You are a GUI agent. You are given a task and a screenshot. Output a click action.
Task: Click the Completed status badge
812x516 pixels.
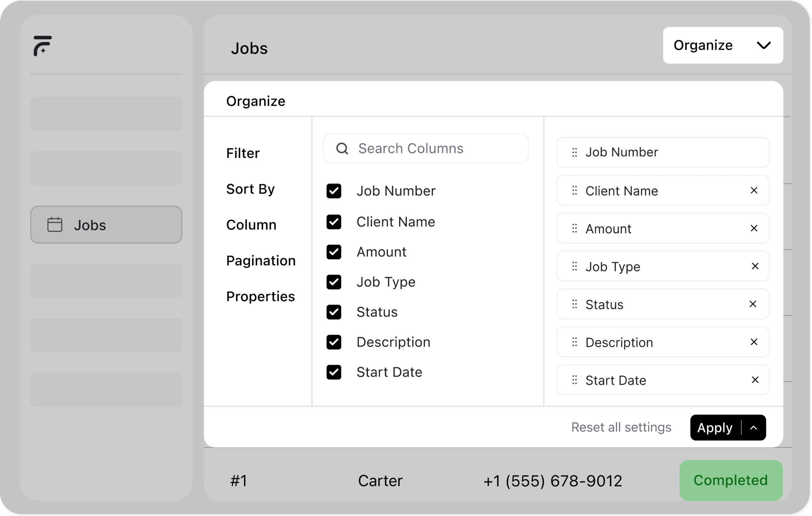730,480
